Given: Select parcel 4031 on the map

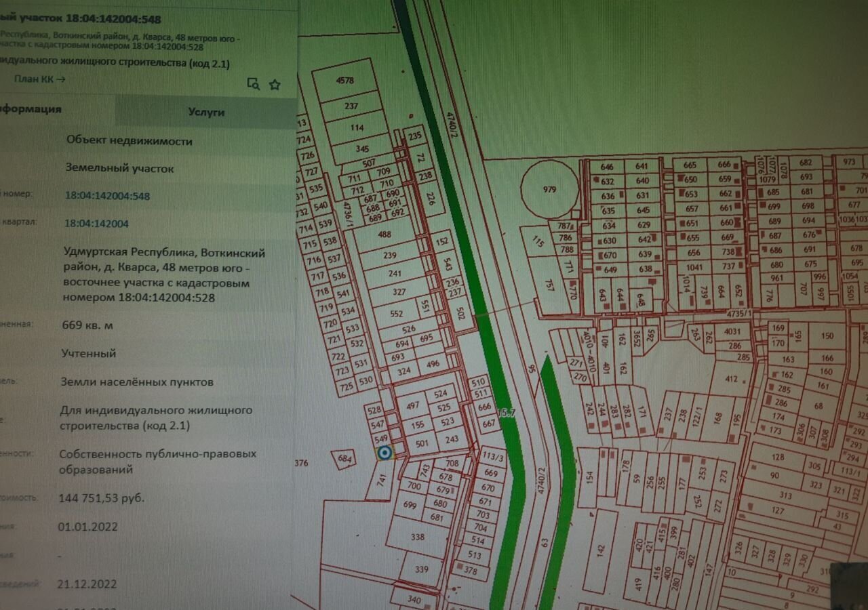Looking at the screenshot, I should pos(732,331).
